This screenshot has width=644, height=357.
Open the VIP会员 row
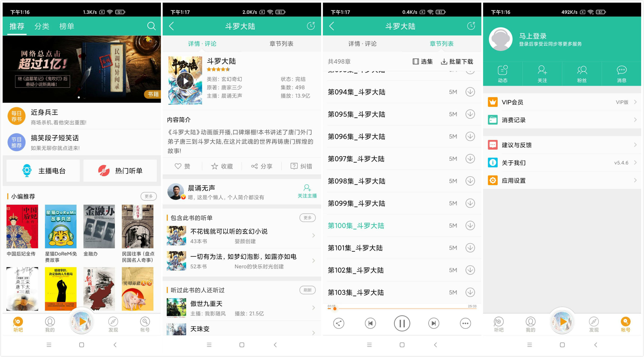[562, 102]
